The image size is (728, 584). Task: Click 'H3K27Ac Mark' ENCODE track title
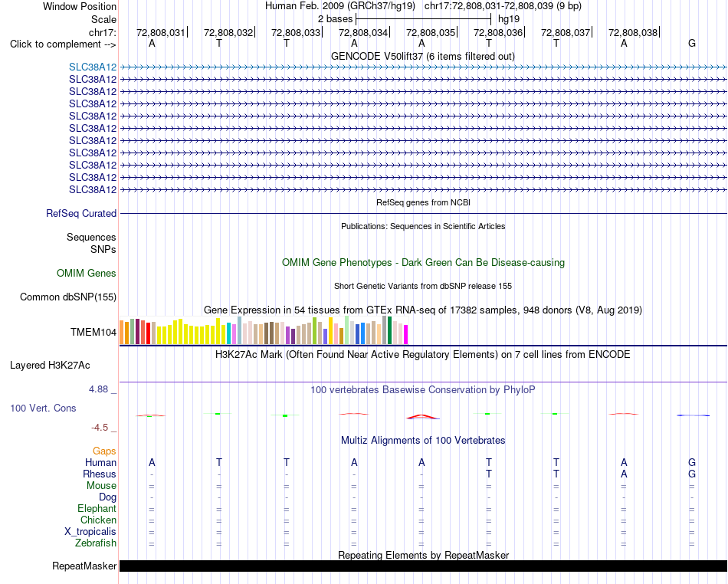tap(423, 355)
